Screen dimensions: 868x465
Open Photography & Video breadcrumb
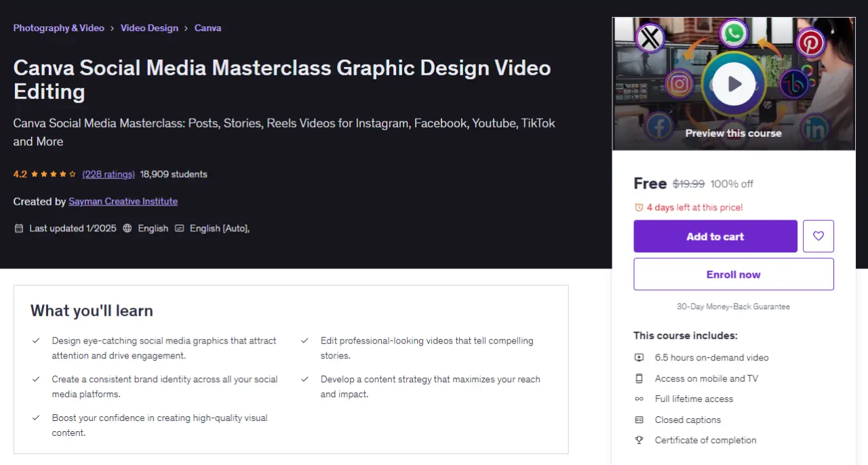59,28
